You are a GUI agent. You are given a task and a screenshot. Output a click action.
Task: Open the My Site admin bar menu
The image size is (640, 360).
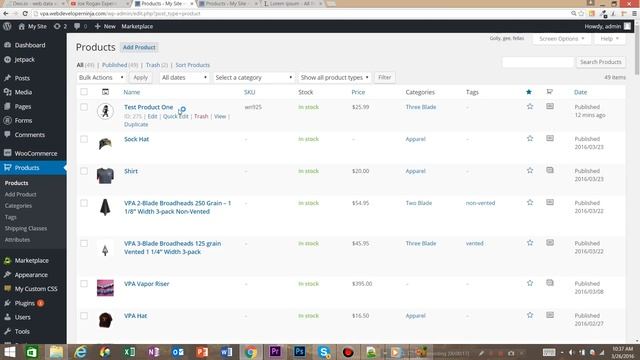(x=32, y=27)
